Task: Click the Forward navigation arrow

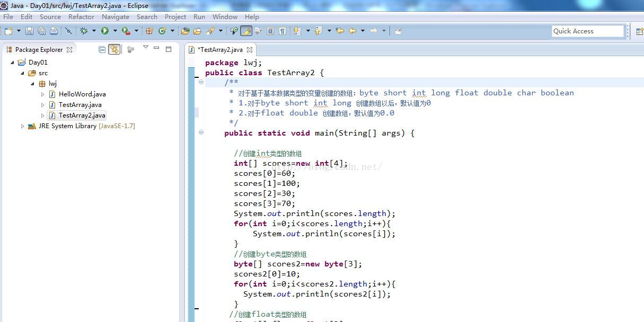Action: click(374, 31)
